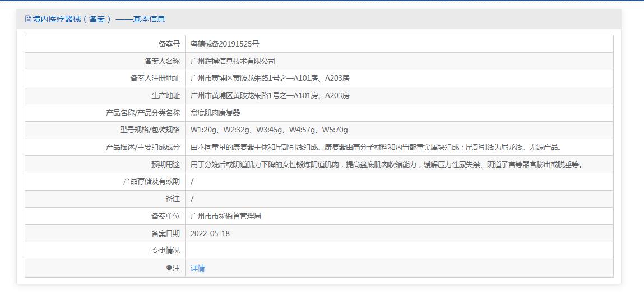Click the company name 广州辉博信息技术有限公司
644x295 pixels.
click(x=233, y=61)
